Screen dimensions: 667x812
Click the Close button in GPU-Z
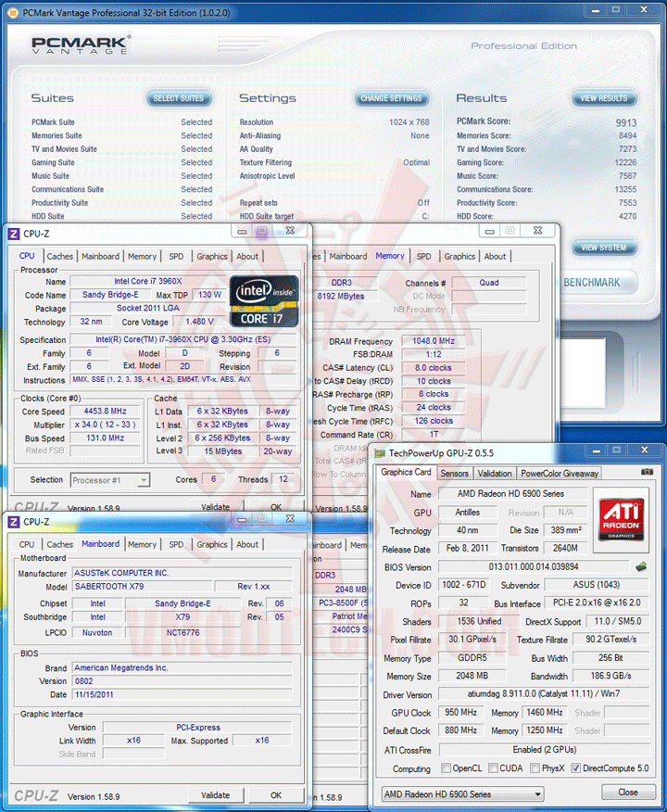[x=628, y=792]
